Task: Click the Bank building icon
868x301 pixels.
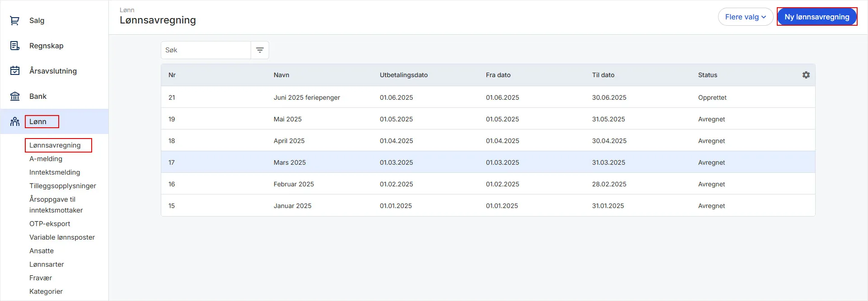Action: click(15, 96)
